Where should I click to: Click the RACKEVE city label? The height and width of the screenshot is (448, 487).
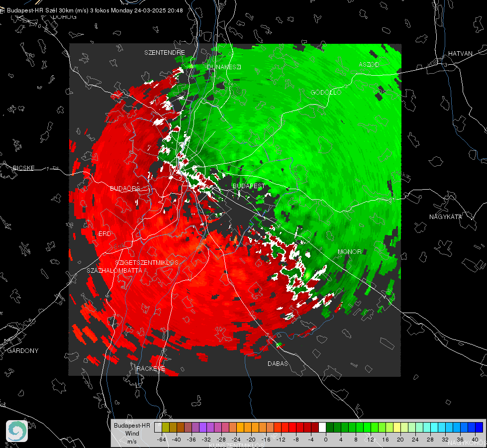pos(151,369)
